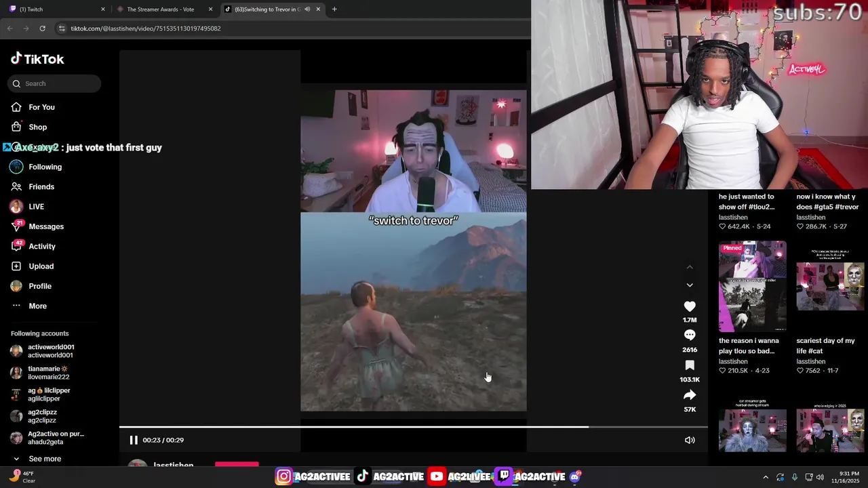
Task: Open the Shop page
Action: click(29, 127)
